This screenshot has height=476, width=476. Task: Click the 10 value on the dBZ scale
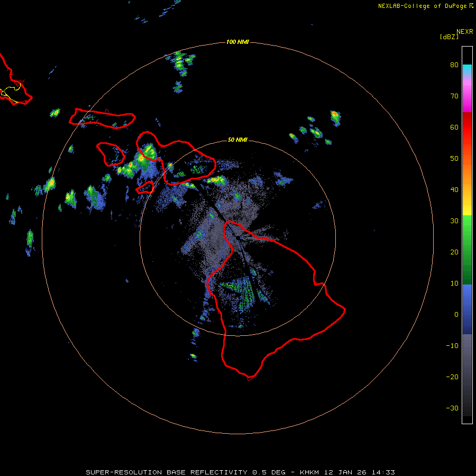[454, 283]
